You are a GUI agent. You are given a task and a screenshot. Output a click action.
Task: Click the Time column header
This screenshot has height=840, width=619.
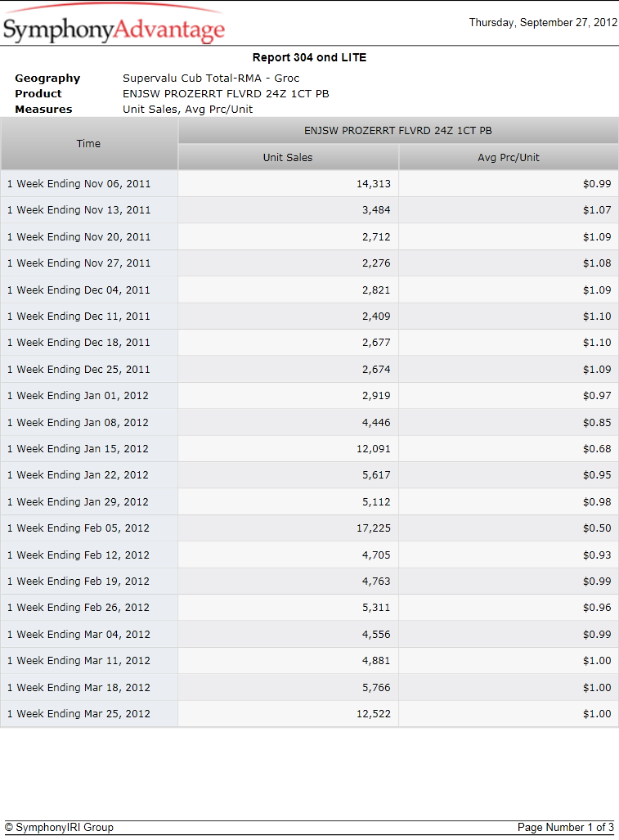tap(89, 144)
